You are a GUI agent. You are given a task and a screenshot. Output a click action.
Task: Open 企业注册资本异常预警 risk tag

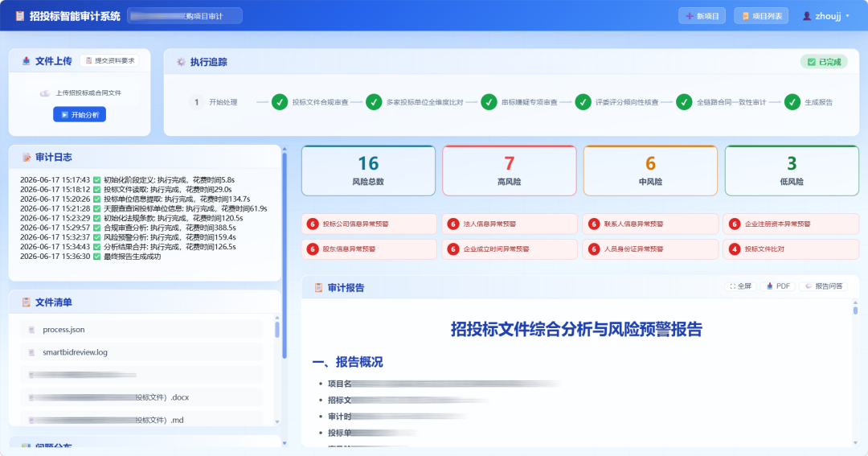click(791, 224)
